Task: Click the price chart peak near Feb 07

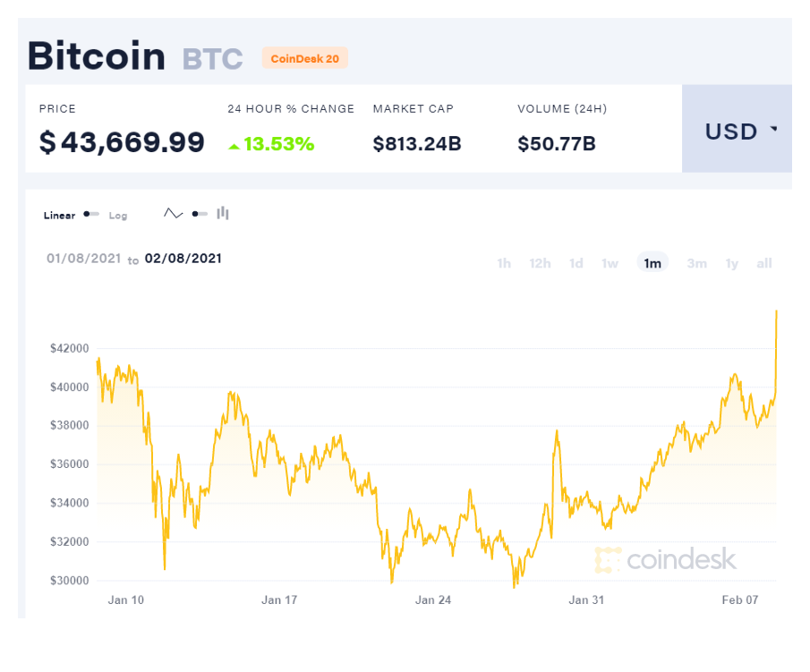Action: (776, 312)
